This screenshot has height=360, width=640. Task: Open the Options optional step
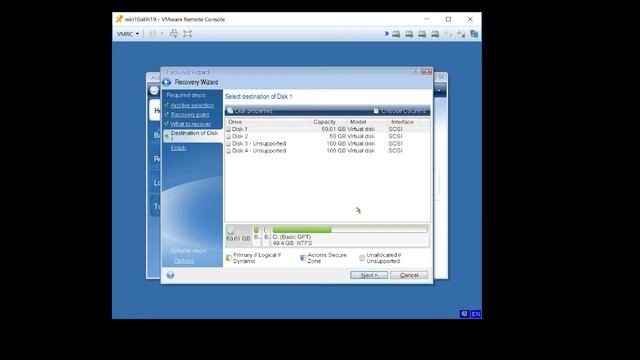184,261
